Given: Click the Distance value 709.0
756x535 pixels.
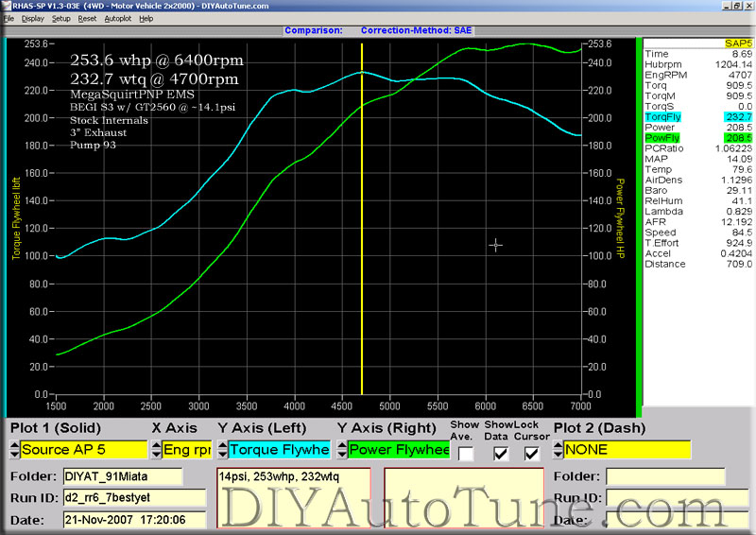Looking at the screenshot, I should pyautogui.click(x=739, y=264).
